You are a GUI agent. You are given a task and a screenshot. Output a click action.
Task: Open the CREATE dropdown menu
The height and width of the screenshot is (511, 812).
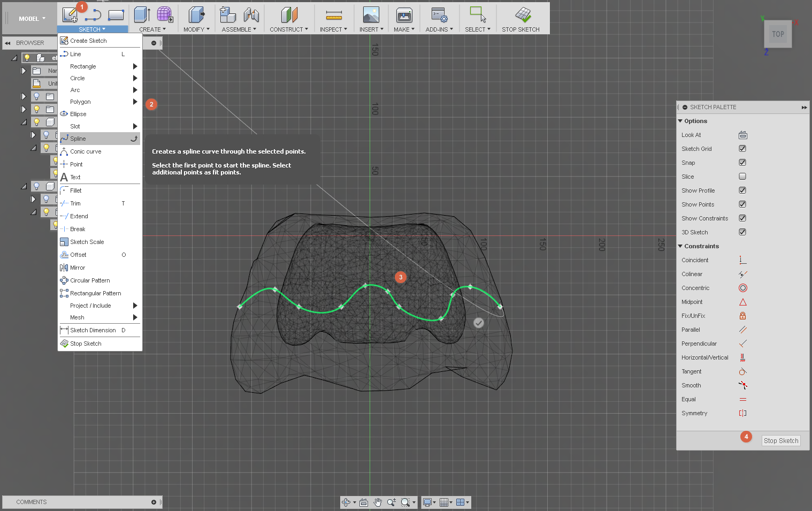[x=152, y=29]
